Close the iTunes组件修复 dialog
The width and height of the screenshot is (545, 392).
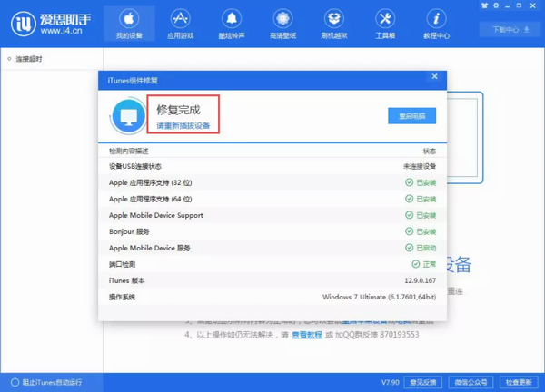(434, 76)
